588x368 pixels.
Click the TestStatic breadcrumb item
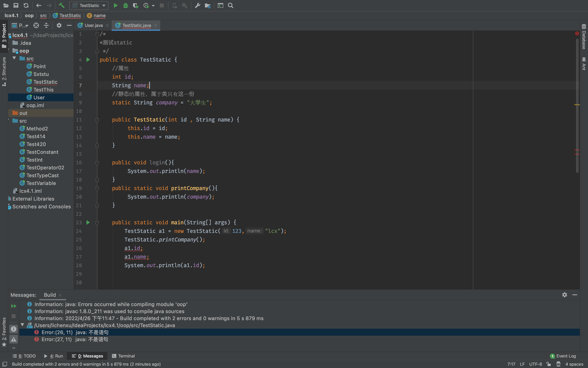(67, 16)
